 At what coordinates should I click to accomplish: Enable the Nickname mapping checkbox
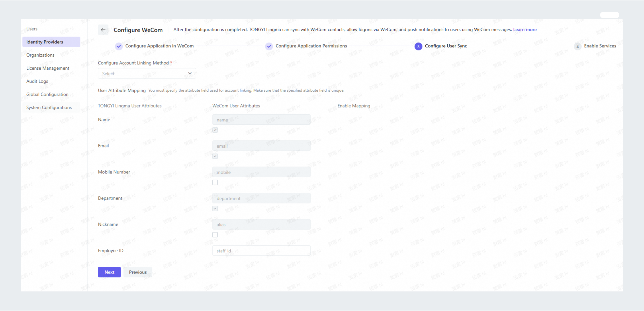[x=215, y=235]
